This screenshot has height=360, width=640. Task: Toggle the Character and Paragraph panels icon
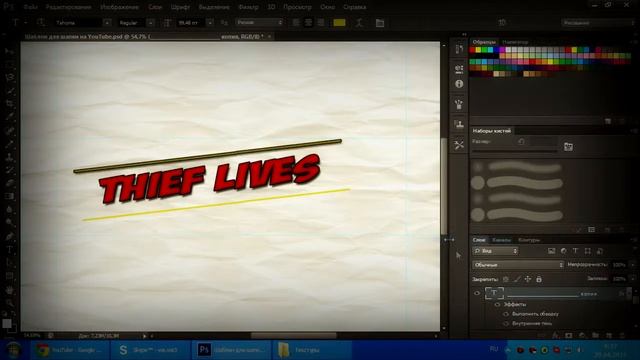tap(380, 23)
